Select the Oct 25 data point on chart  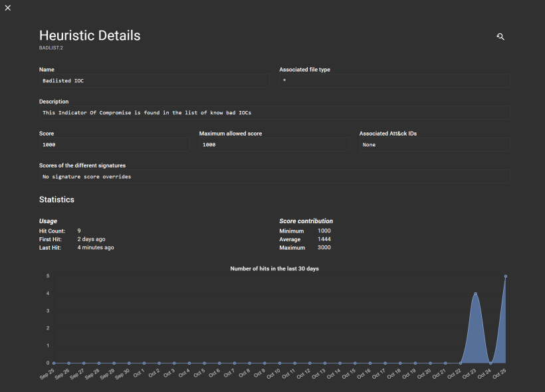point(506,276)
